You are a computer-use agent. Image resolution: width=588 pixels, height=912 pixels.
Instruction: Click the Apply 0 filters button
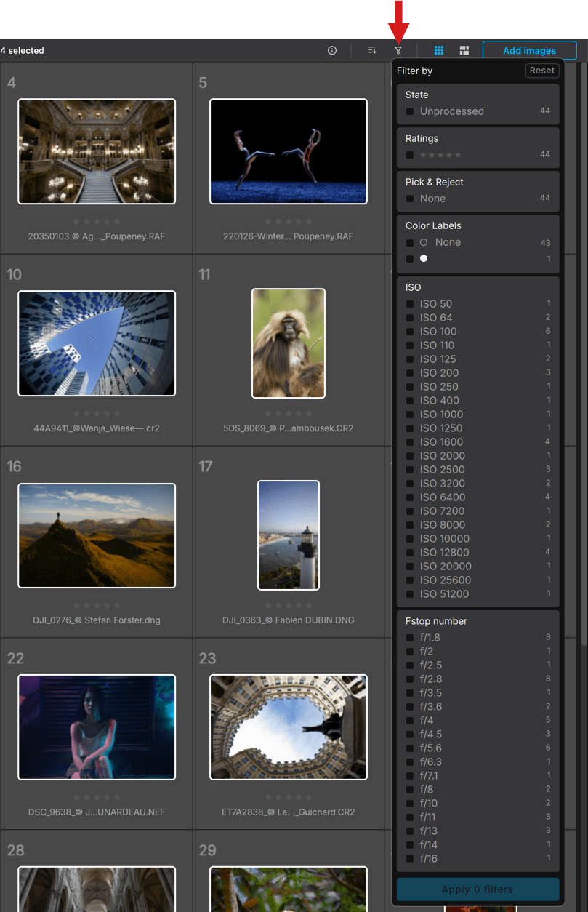pyautogui.click(x=478, y=889)
